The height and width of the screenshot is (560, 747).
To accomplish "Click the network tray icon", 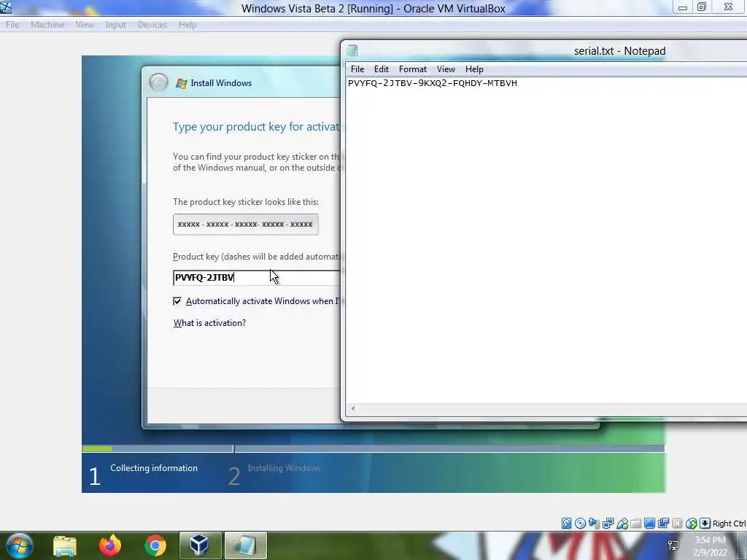I will [673, 545].
